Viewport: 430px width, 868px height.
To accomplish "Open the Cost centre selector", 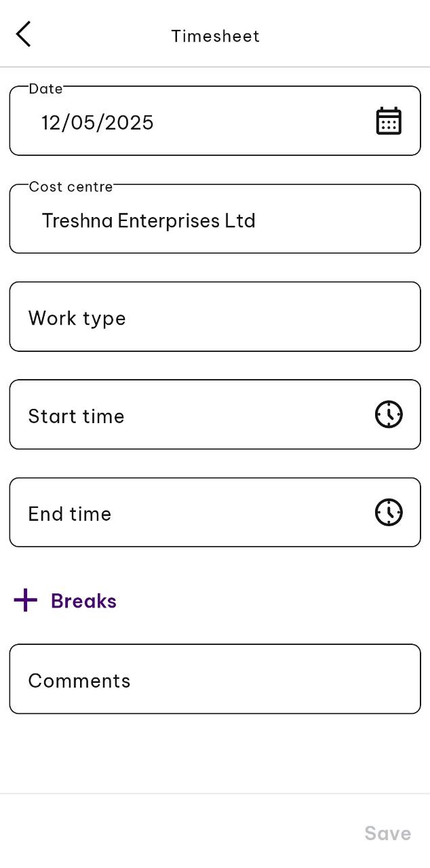I will click(215, 219).
